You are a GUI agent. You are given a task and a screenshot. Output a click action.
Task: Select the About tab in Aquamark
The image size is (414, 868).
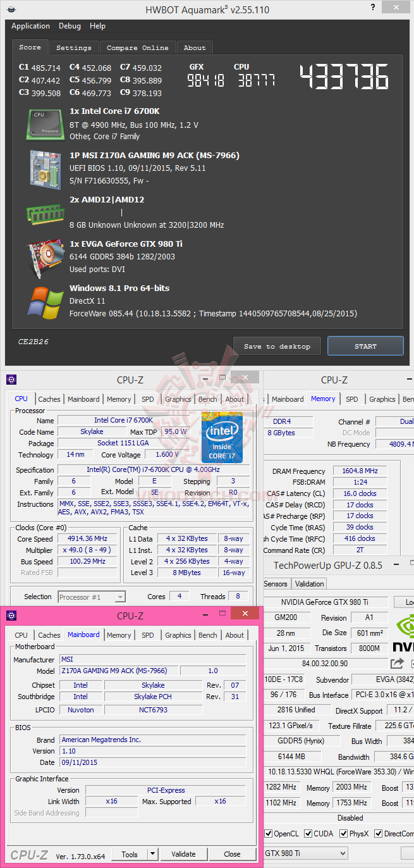point(195,48)
